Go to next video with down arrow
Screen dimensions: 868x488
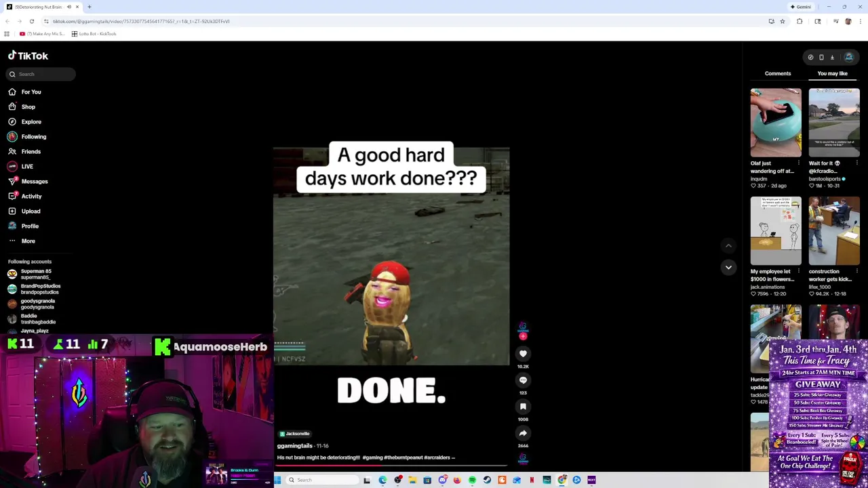[728, 267]
